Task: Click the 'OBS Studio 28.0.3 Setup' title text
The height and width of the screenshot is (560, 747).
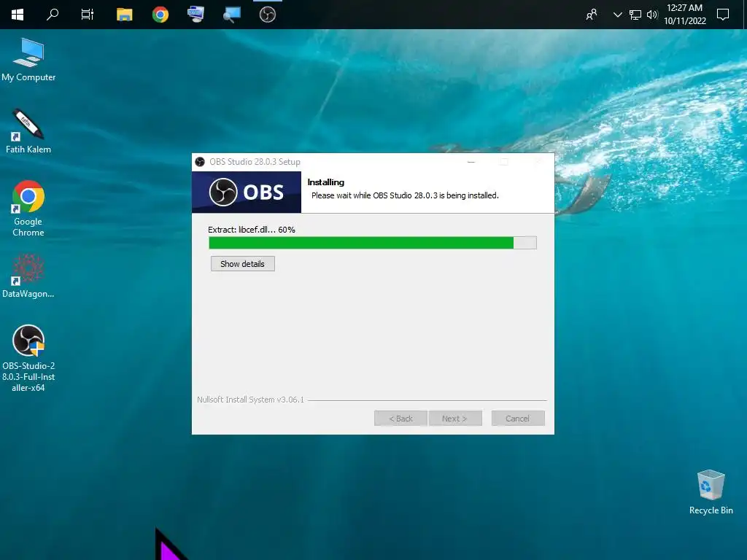Action: pos(255,162)
